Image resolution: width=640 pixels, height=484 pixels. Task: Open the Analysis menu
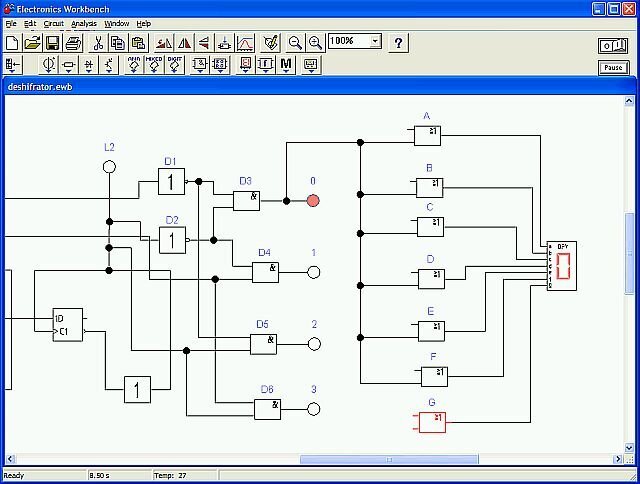coord(84,24)
